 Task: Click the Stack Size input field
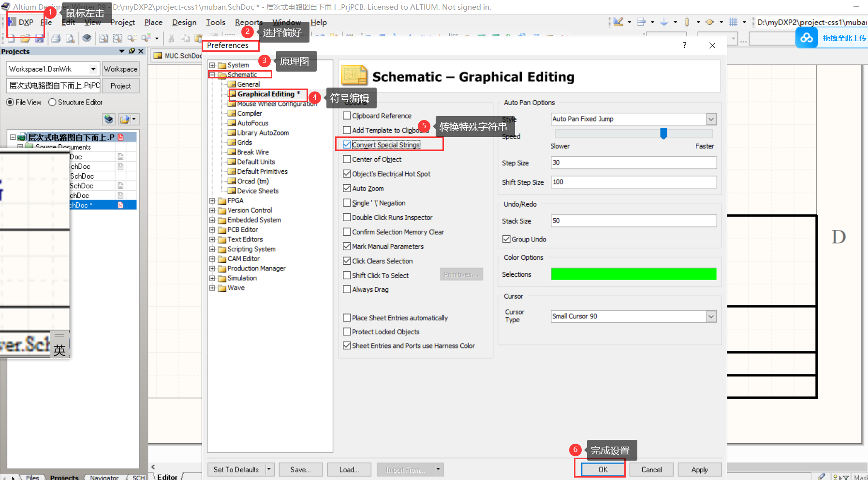633,221
